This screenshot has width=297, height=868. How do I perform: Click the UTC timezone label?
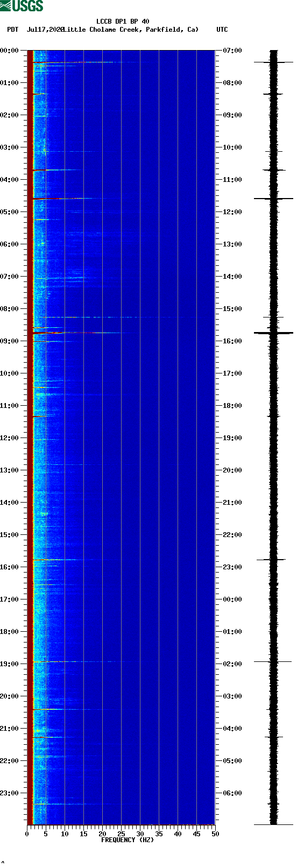222,30
